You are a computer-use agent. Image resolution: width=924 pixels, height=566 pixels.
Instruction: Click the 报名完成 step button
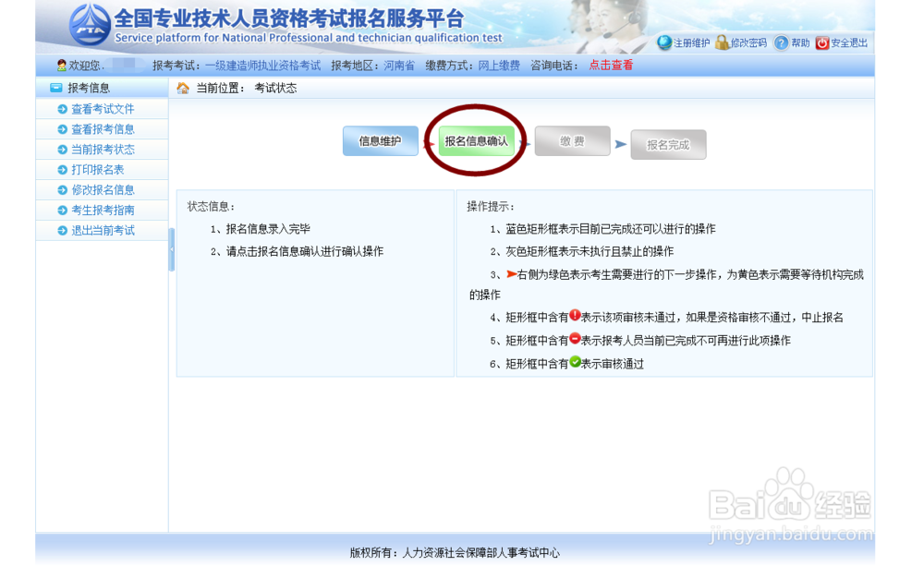click(x=668, y=144)
